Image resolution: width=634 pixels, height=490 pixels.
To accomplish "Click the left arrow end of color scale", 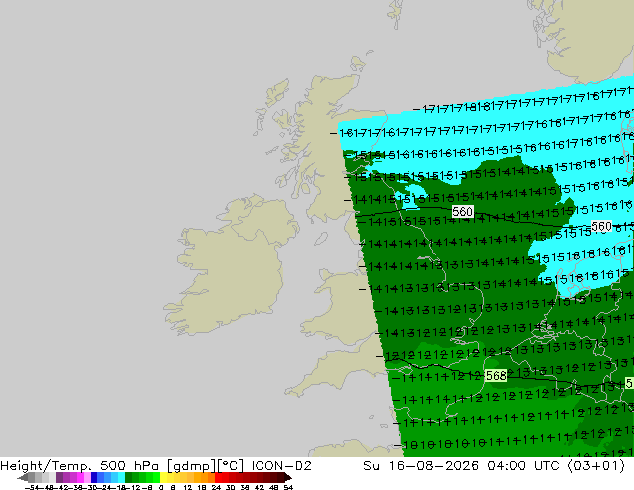I will tap(23, 477).
